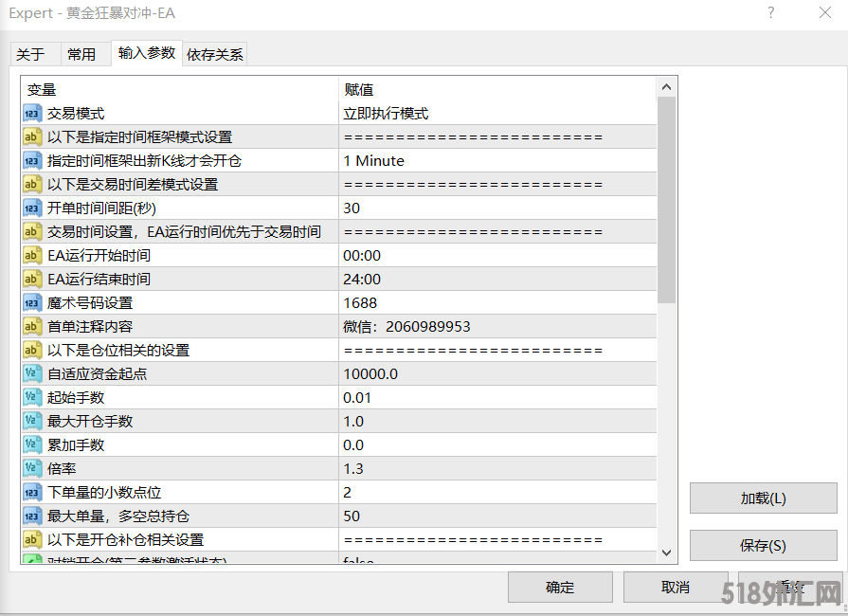Open the 常用 tab
The image size is (848, 616).
tap(81, 55)
